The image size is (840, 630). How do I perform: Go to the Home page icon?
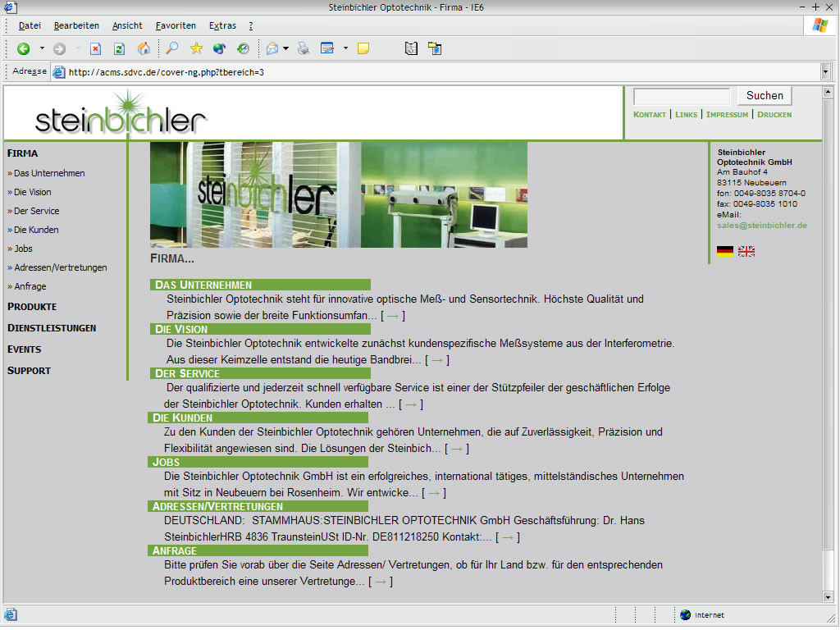tap(144, 48)
